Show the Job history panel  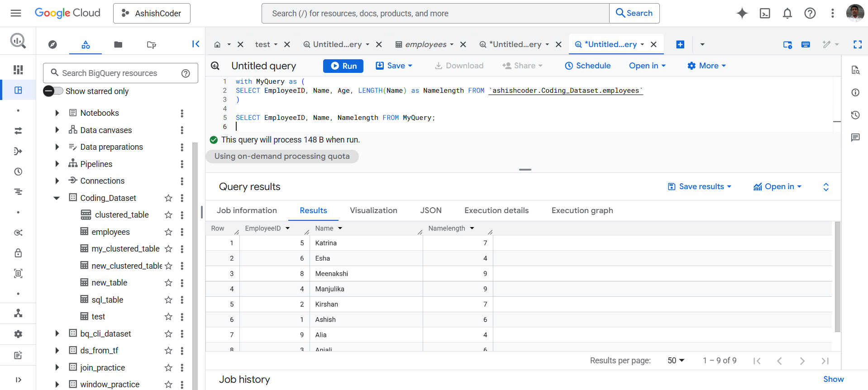point(833,379)
